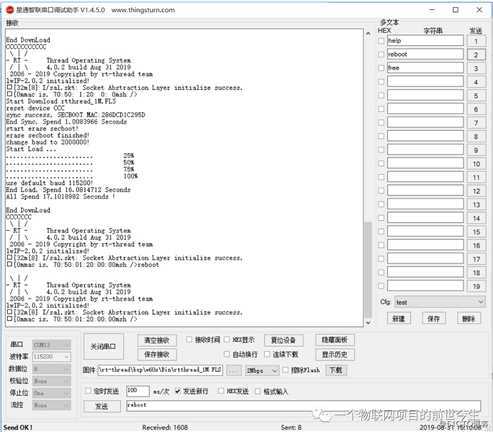Open the 数据位 data bits dropdown

(52, 369)
